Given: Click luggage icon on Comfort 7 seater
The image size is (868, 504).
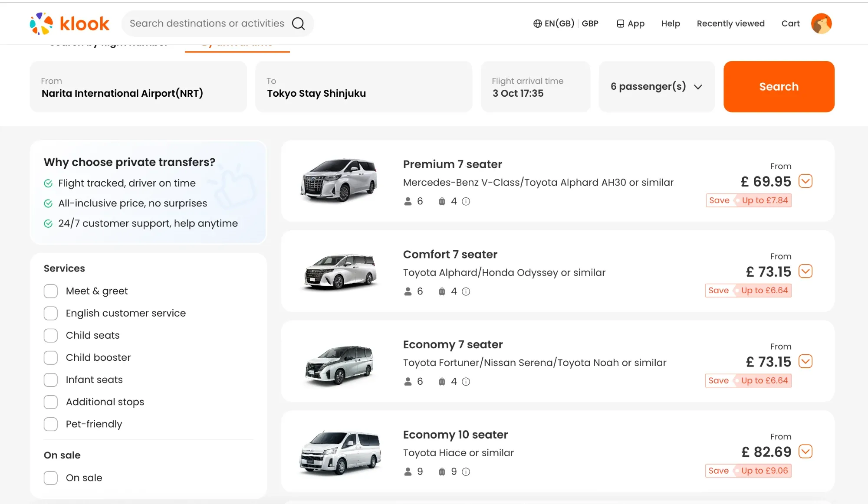Looking at the screenshot, I should click(x=442, y=291).
